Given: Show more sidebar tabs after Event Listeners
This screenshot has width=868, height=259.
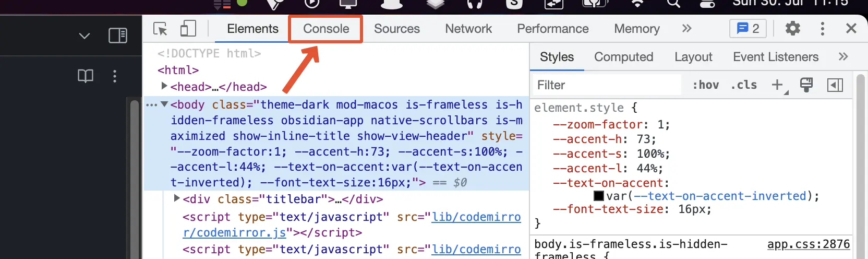Looking at the screenshot, I should (x=843, y=56).
